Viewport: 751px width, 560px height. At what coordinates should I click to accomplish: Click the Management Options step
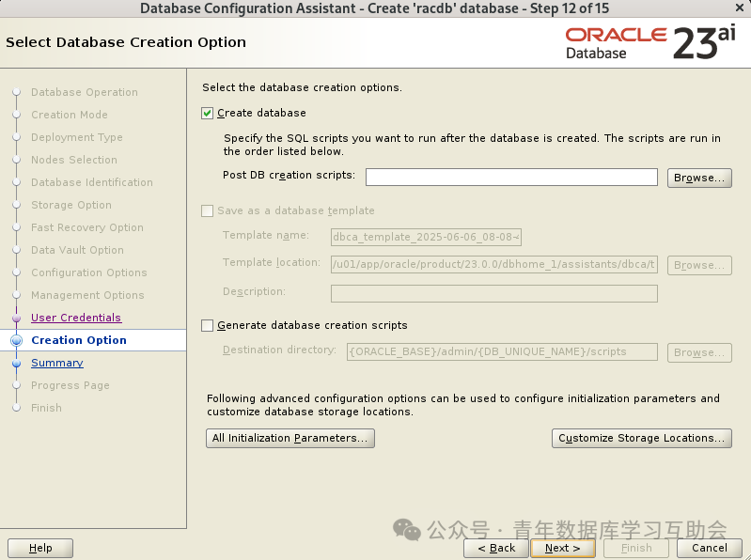tap(87, 295)
